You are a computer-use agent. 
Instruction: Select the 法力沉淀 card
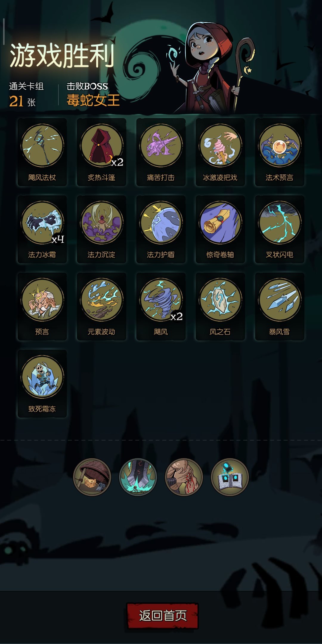click(x=101, y=229)
